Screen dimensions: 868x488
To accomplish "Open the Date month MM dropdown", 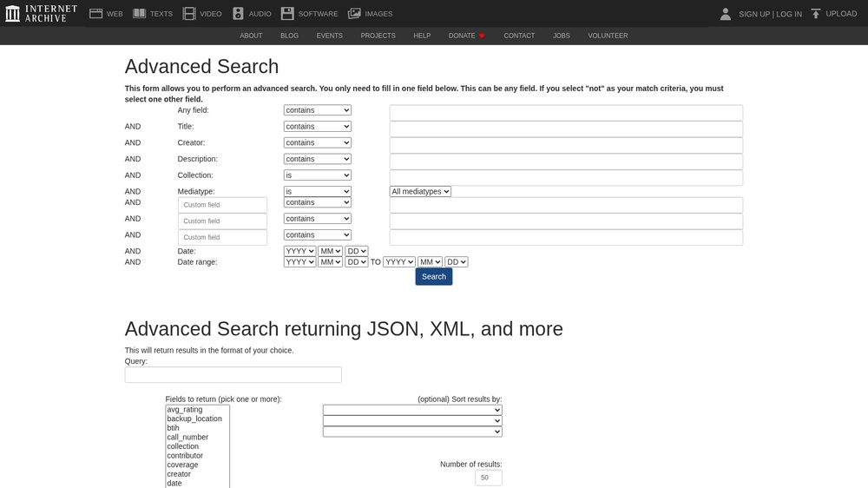I will pyautogui.click(x=330, y=251).
